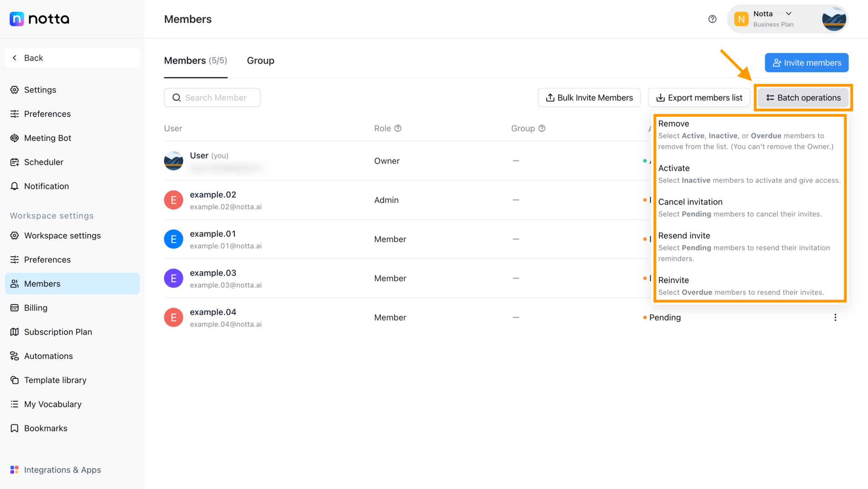The image size is (868, 489).
Task: Click the Owner role text
Action: tap(386, 161)
